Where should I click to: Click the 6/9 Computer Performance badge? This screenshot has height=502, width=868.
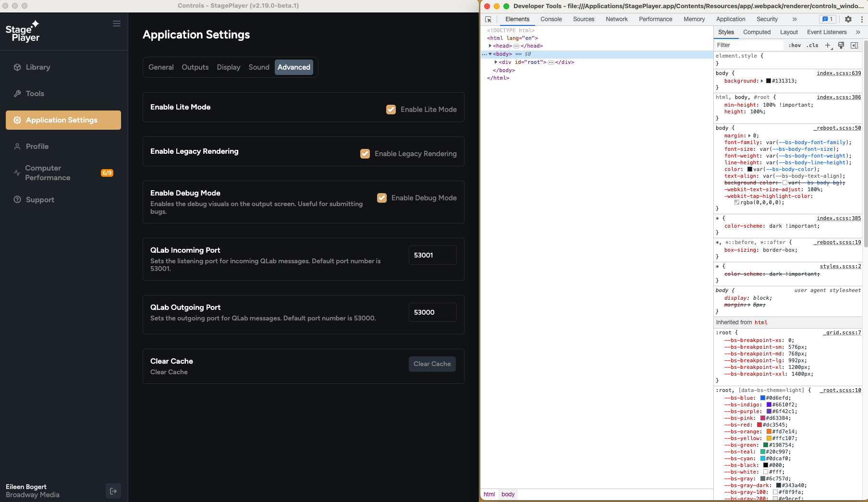coord(107,173)
